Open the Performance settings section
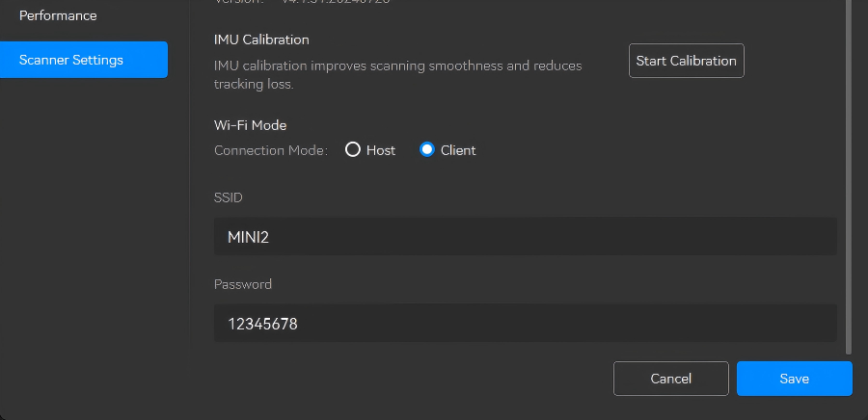868x420 pixels. tap(58, 16)
